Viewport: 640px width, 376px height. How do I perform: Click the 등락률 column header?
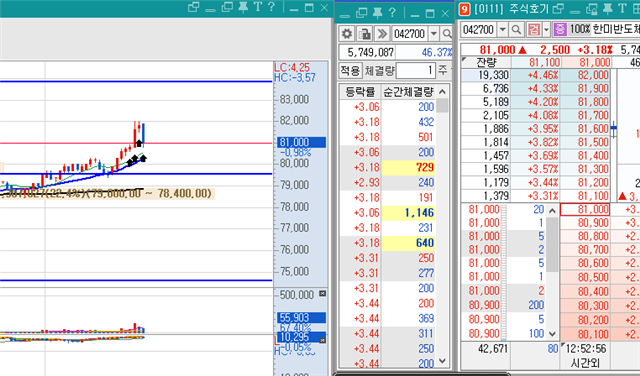click(360, 92)
